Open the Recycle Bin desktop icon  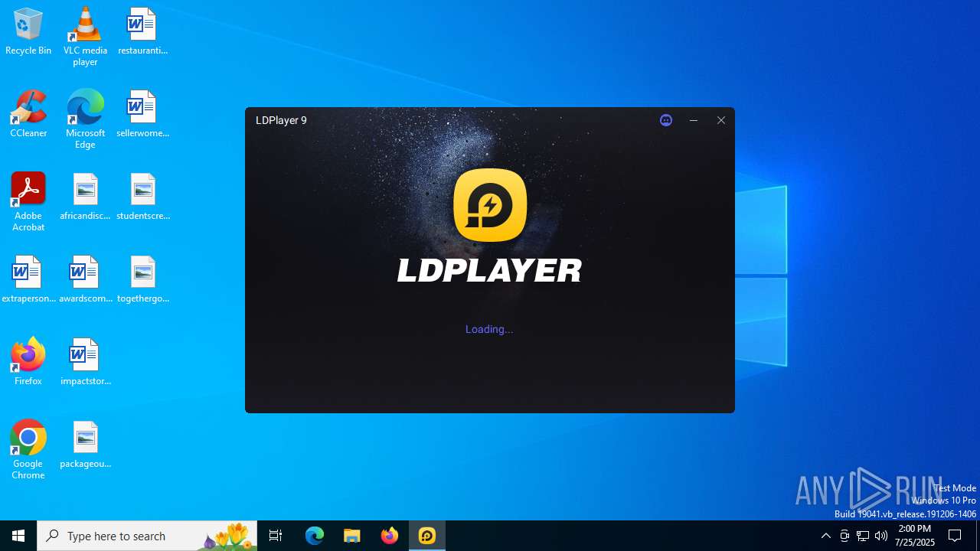click(x=28, y=32)
